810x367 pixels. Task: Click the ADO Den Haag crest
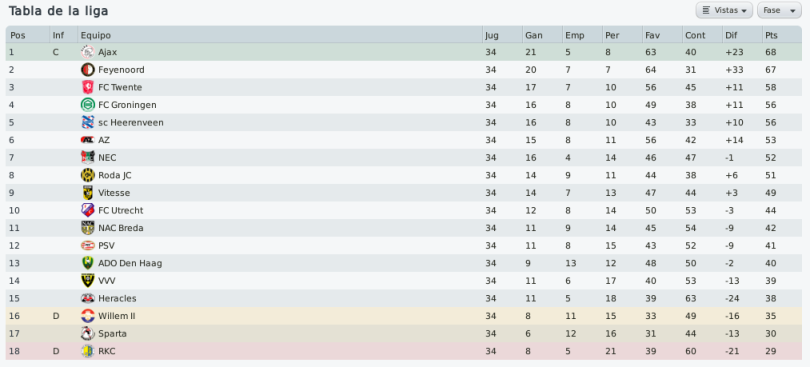tap(88, 263)
